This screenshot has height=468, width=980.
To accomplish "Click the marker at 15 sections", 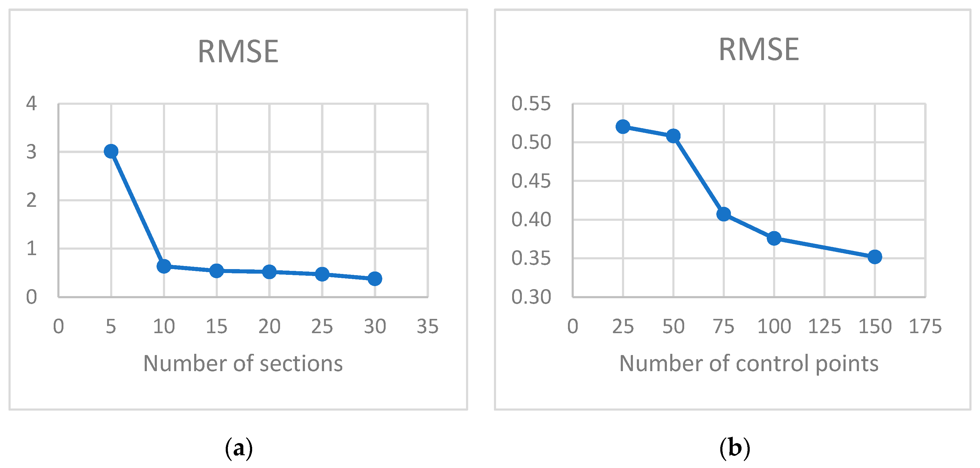I will tap(216, 271).
